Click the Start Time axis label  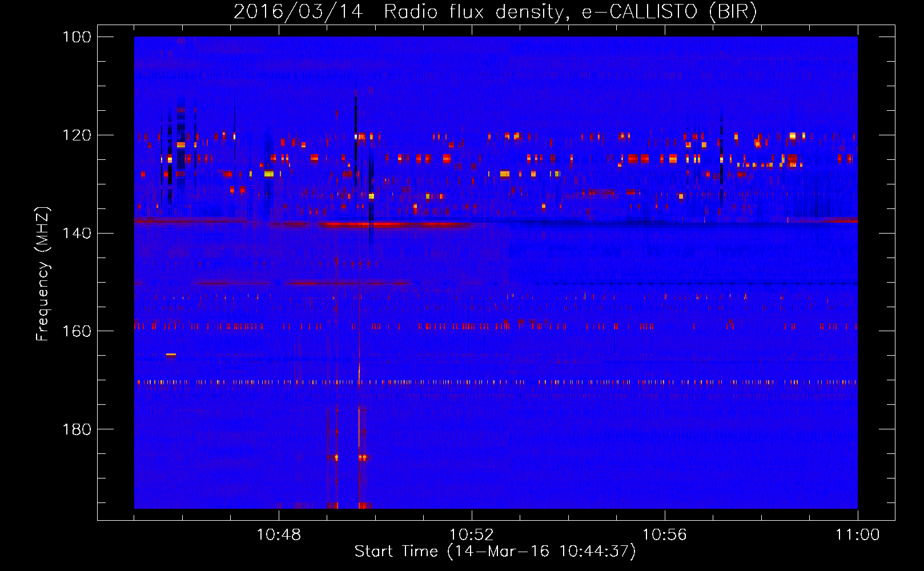[x=495, y=551]
